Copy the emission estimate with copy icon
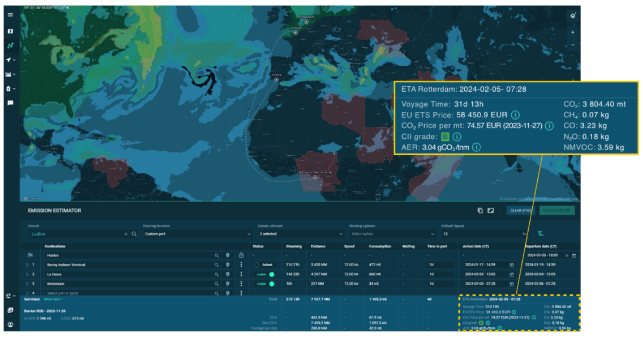 480,210
